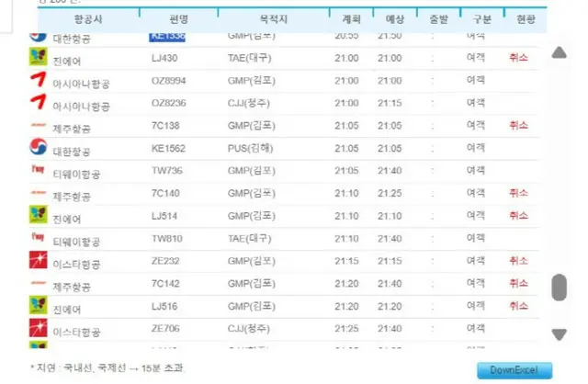Click destination CJJ(청주) for OZ8236
Viewport: 588px width, 384px height.
(249, 103)
